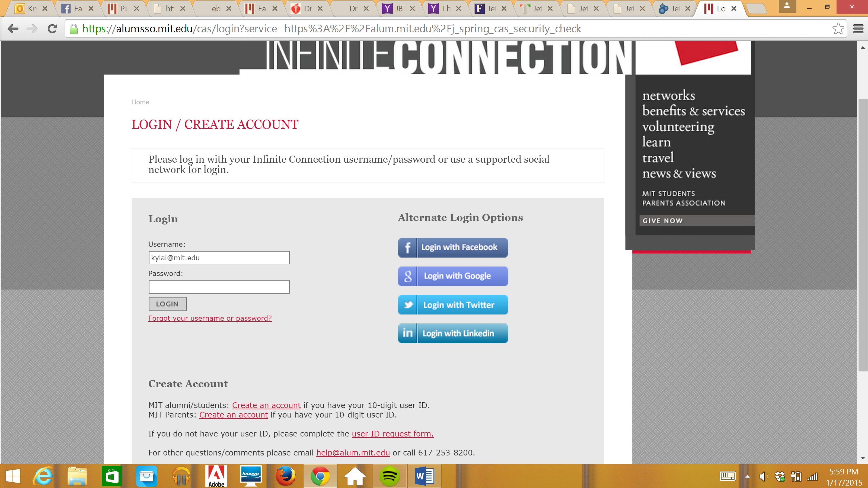Open the networks sidebar menu item

669,95
